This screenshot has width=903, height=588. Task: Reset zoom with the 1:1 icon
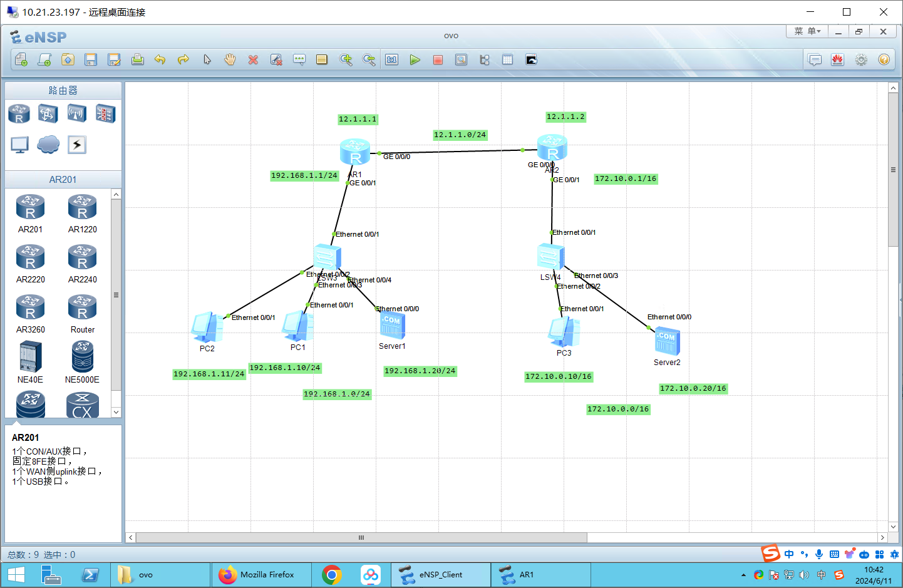point(392,59)
